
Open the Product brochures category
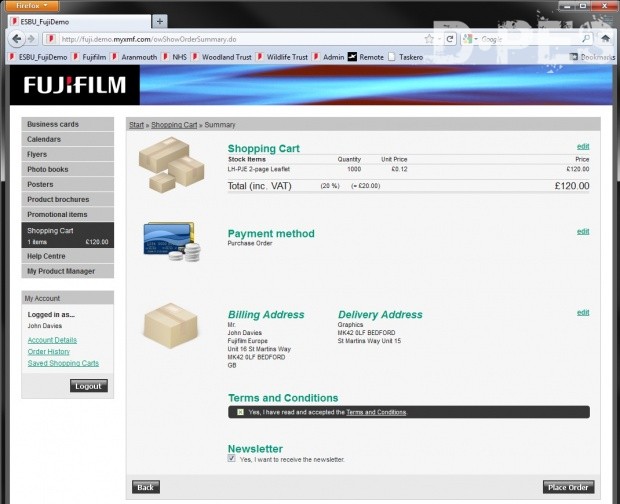68,199
